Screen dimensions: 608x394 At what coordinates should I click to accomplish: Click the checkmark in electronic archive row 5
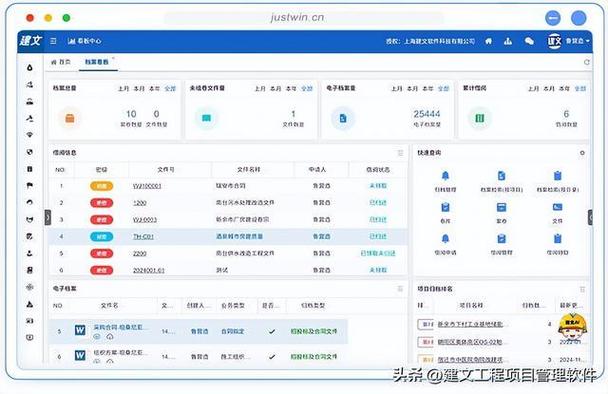point(272,332)
